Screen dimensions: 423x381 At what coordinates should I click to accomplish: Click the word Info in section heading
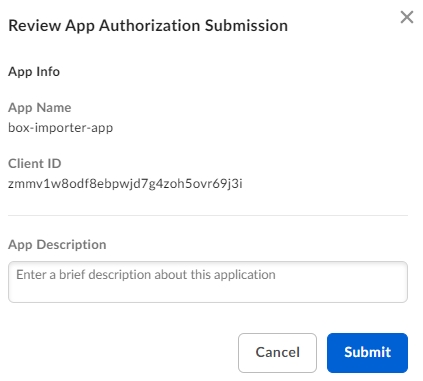click(48, 72)
